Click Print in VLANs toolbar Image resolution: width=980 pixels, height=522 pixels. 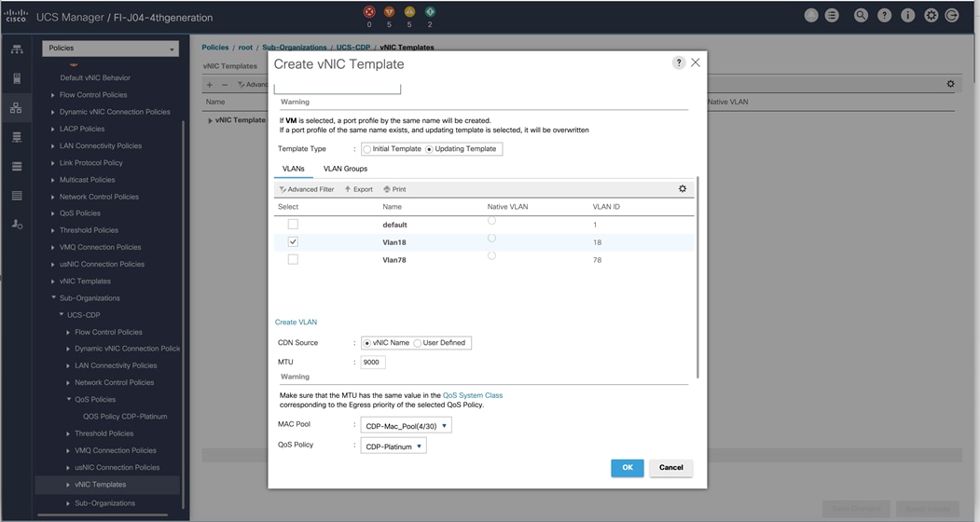coord(395,189)
